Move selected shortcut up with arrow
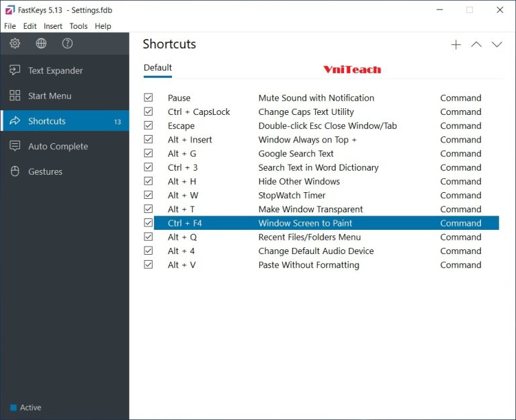The width and height of the screenshot is (516, 420). tap(476, 45)
